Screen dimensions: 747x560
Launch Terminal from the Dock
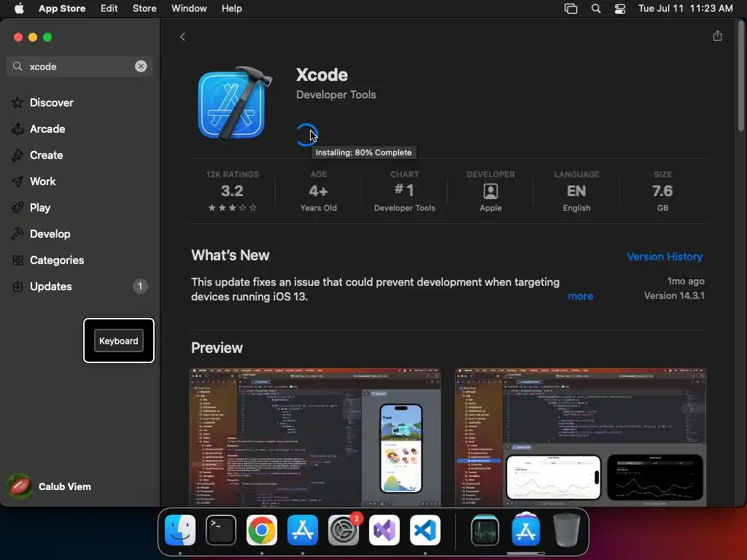[x=221, y=530]
